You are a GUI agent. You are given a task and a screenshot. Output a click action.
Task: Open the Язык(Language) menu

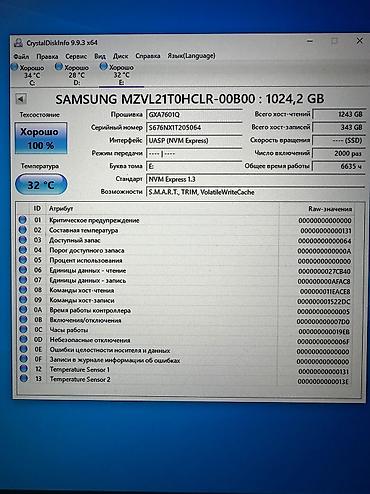tap(191, 56)
